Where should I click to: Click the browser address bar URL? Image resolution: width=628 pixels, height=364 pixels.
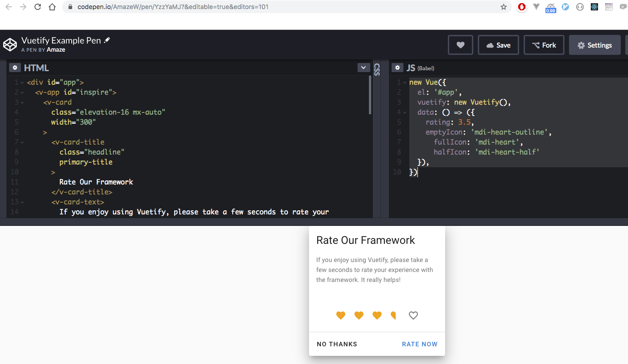point(173,7)
